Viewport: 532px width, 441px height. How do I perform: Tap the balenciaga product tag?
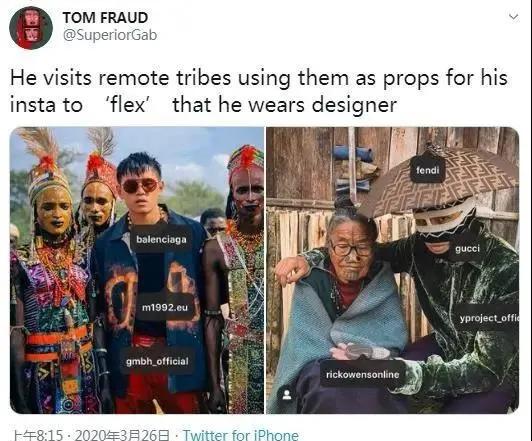click(x=161, y=239)
